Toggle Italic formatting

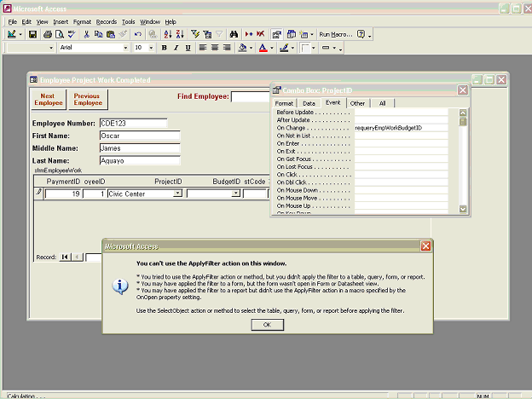(x=176, y=48)
